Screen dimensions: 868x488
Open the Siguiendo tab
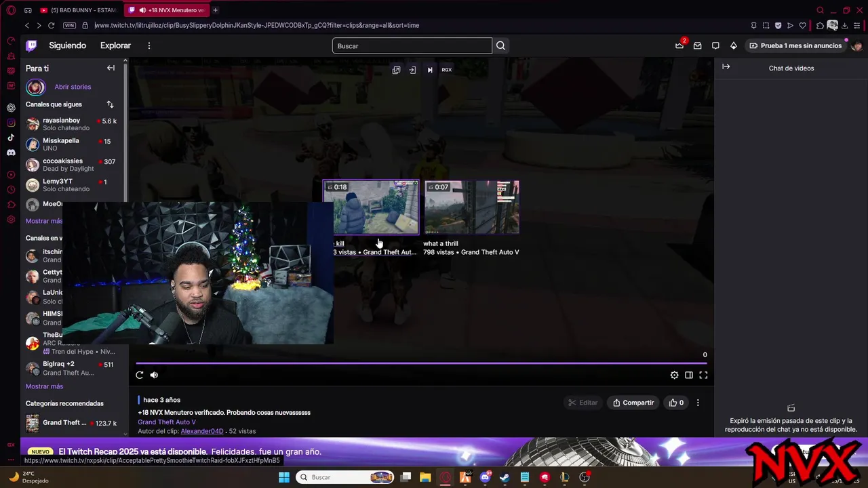pyautogui.click(x=67, y=45)
